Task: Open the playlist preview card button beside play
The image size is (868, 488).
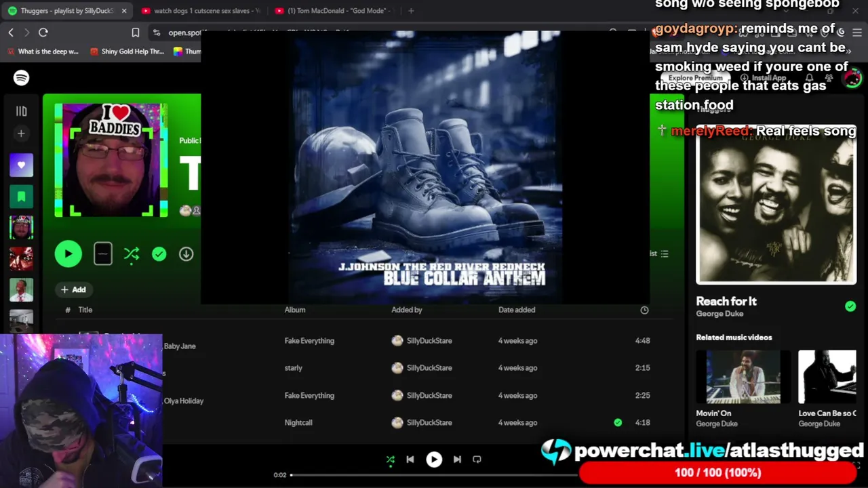Action: [103, 254]
